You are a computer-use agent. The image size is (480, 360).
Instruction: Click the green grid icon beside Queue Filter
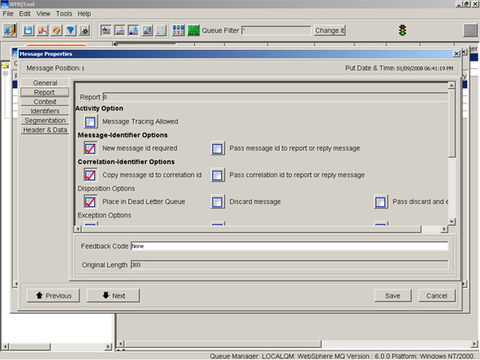[x=193, y=30]
